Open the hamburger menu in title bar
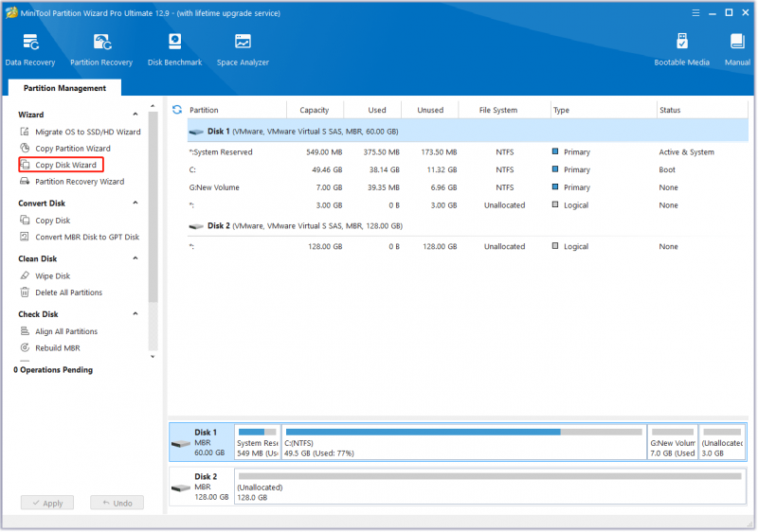The width and height of the screenshot is (758, 532). [x=695, y=13]
